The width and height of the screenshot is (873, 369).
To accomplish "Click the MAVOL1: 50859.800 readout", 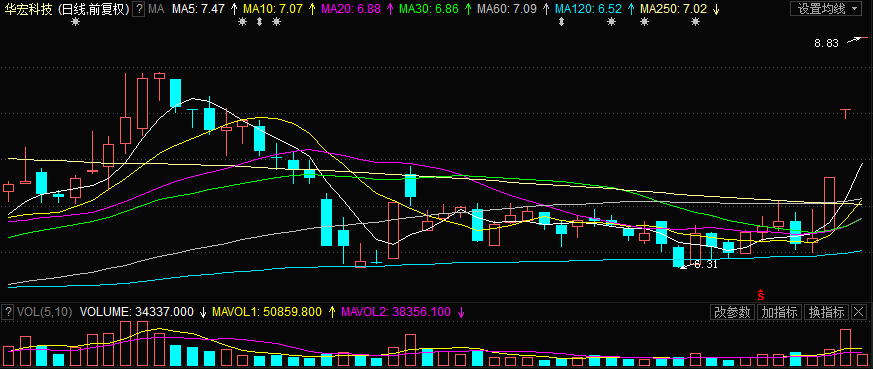I will point(267,312).
